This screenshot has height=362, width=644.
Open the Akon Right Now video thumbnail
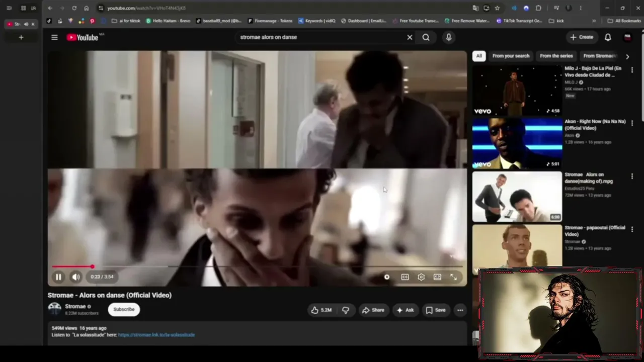pyautogui.click(x=517, y=143)
